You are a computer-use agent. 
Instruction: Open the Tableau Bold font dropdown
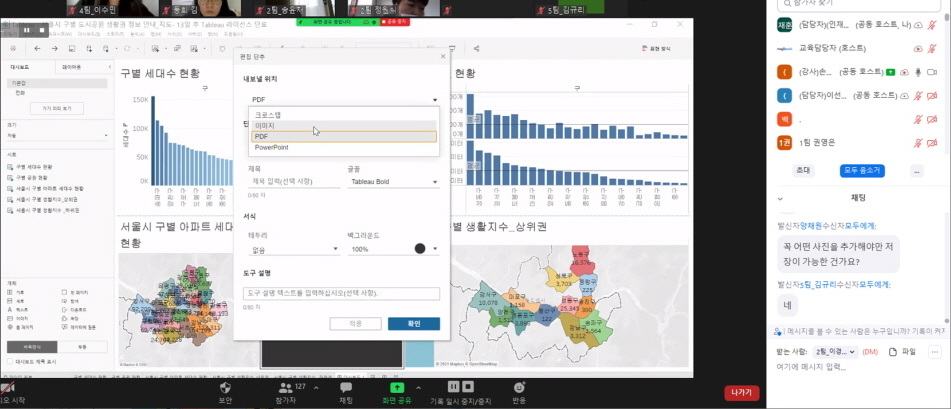(393, 181)
